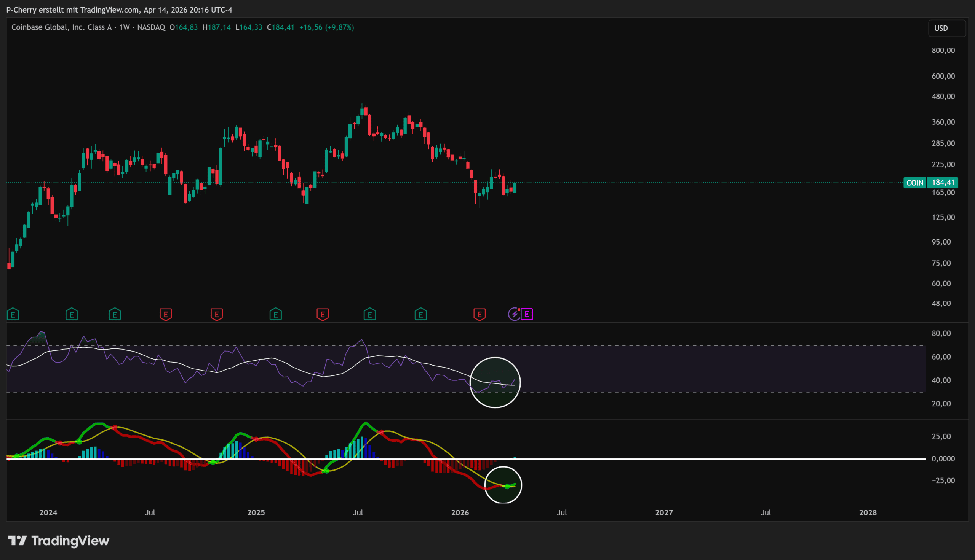Select the 2025 label on time axis
Viewport: 975px width, 560px height.
point(256,512)
